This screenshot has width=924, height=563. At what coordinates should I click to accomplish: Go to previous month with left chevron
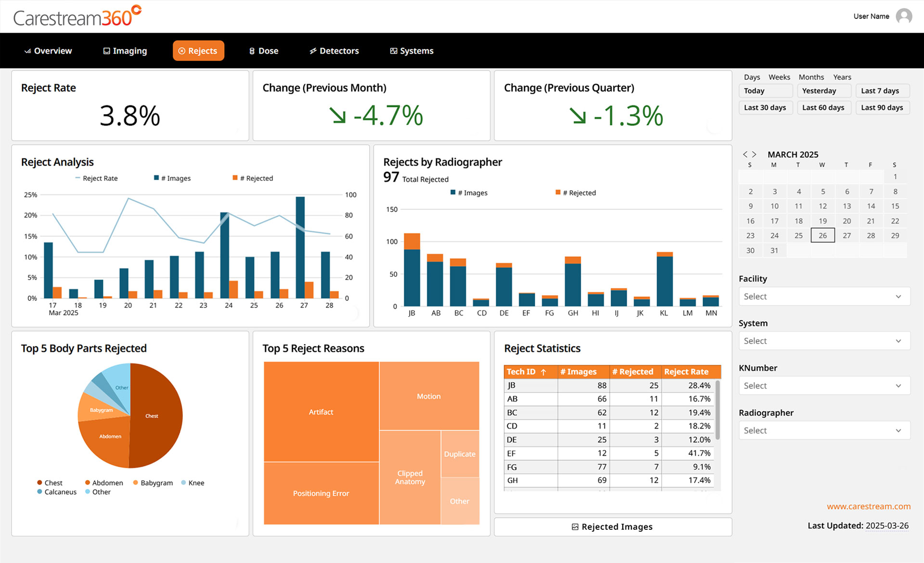pyautogui.click(x=745, y=154)
